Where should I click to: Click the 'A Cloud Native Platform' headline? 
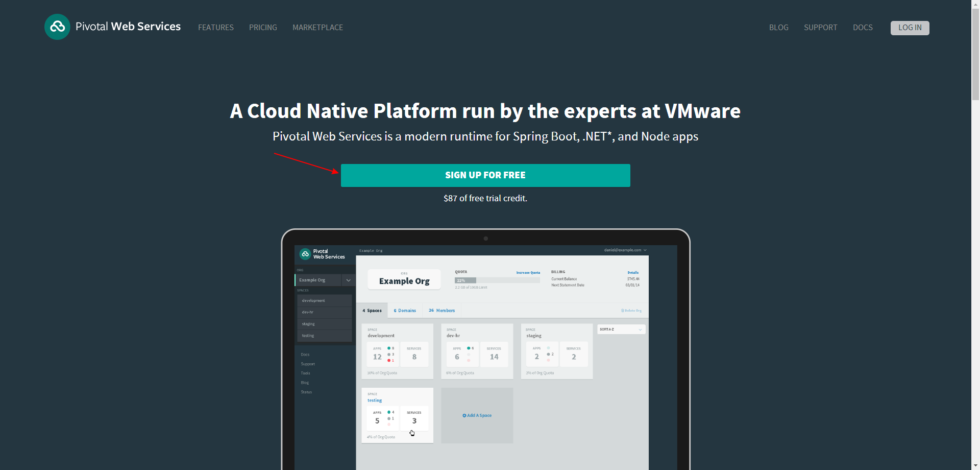pyautogui.click(x=485, y=111)
